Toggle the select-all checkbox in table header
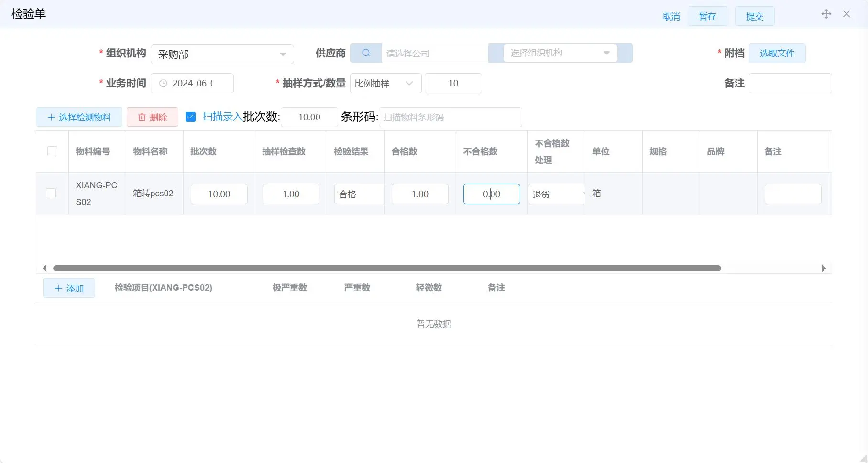The image size is (868, 463). click(52, 151)
